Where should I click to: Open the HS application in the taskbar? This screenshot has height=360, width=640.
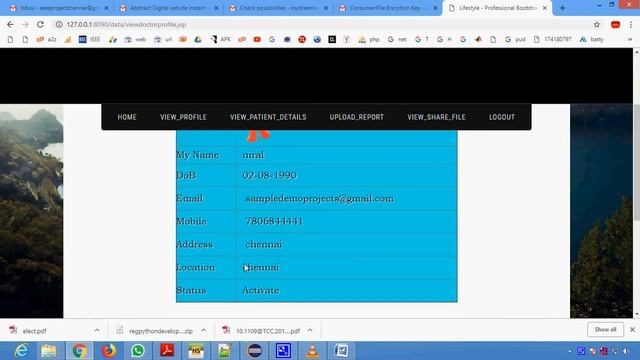click(x=196, y=351)
